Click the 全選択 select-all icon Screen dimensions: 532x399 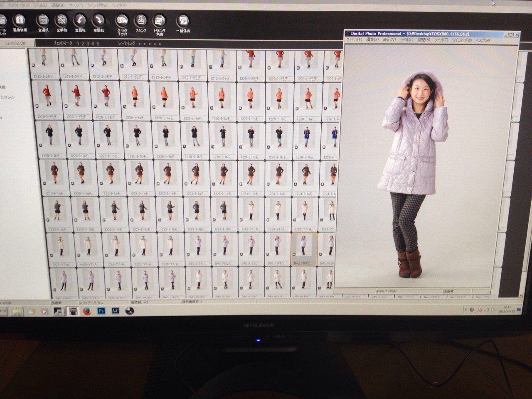tap(43, 23)
